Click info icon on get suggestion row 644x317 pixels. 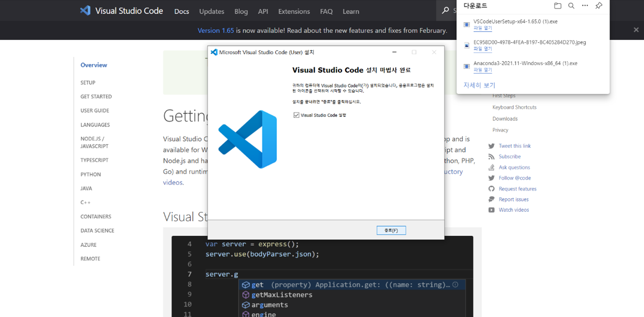[455, 285]
